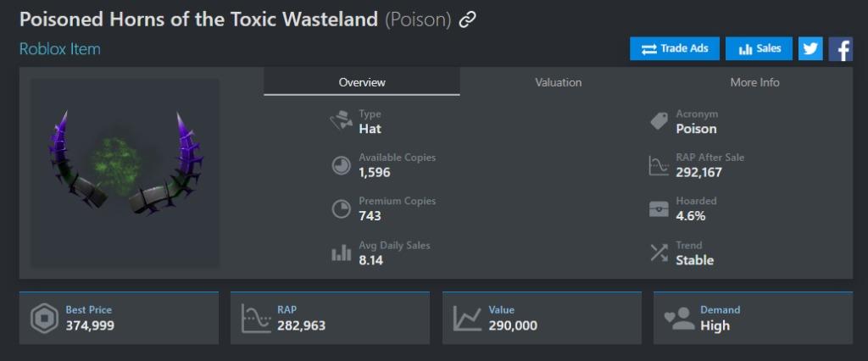Click the copy link chain icon

pos(467,20)
